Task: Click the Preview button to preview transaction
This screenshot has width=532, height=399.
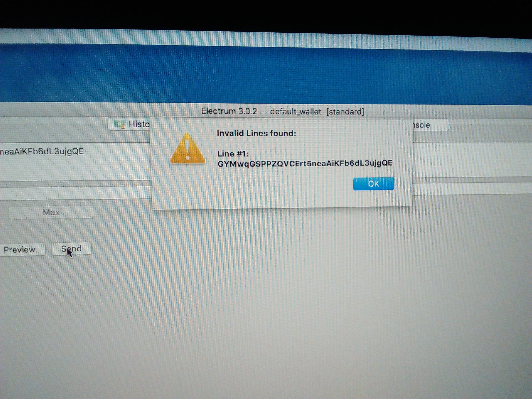Action: click(x=20, y=249)
